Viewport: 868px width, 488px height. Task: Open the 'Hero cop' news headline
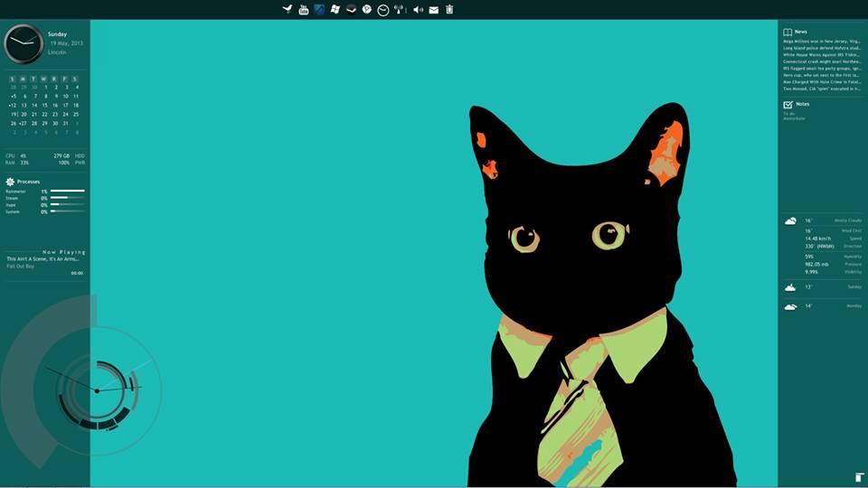[822, 75]
